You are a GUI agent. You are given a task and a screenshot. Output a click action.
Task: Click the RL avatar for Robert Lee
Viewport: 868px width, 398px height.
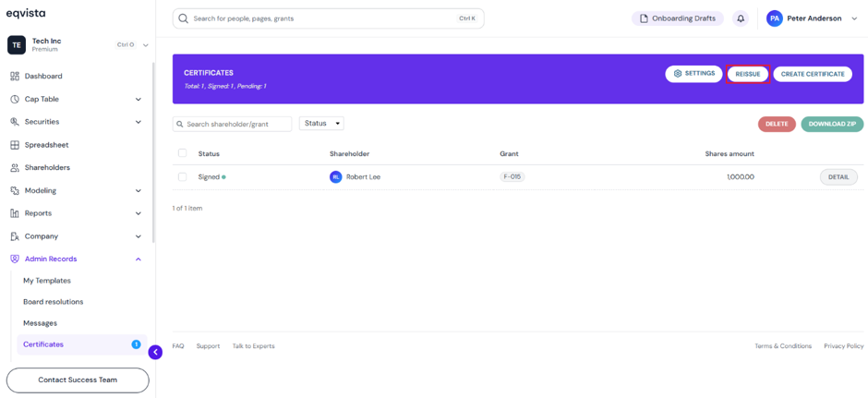click(x=335, y=177)
